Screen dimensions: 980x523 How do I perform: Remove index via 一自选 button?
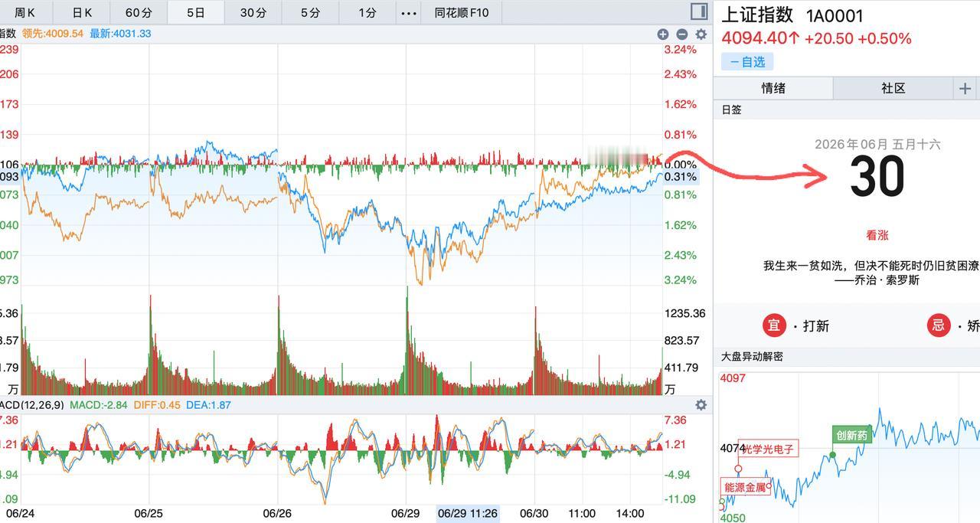(x=748, y=62)
